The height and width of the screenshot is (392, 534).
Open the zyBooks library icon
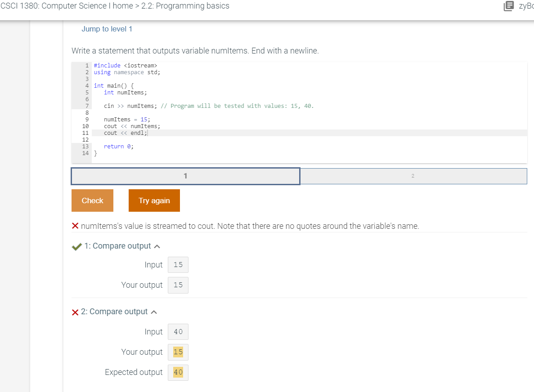coord(508,6)
